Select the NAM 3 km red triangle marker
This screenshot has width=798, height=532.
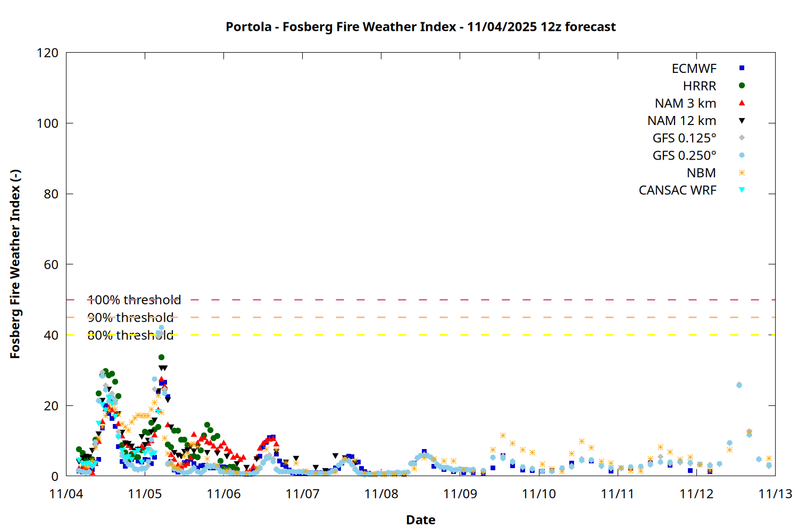coord(742,103)
